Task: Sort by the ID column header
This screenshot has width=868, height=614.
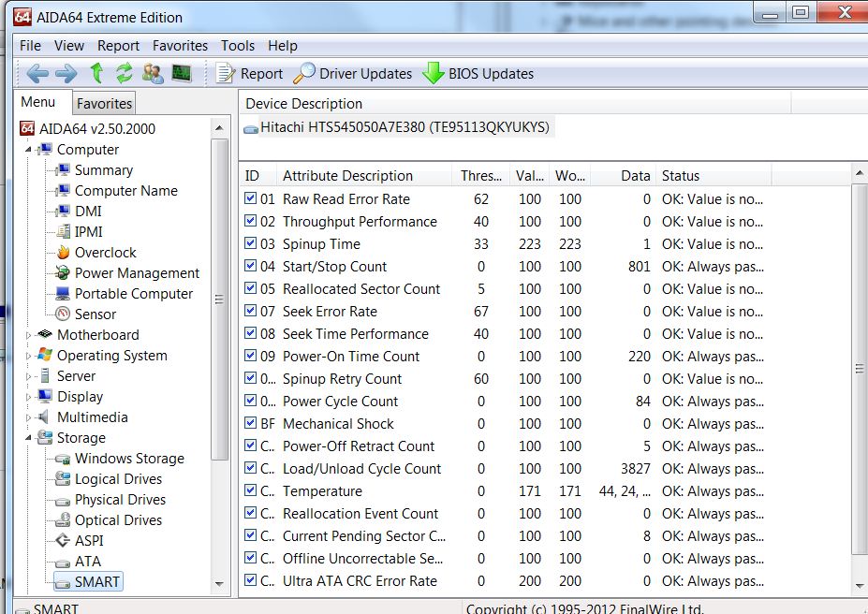Action: tap(258, 176)
